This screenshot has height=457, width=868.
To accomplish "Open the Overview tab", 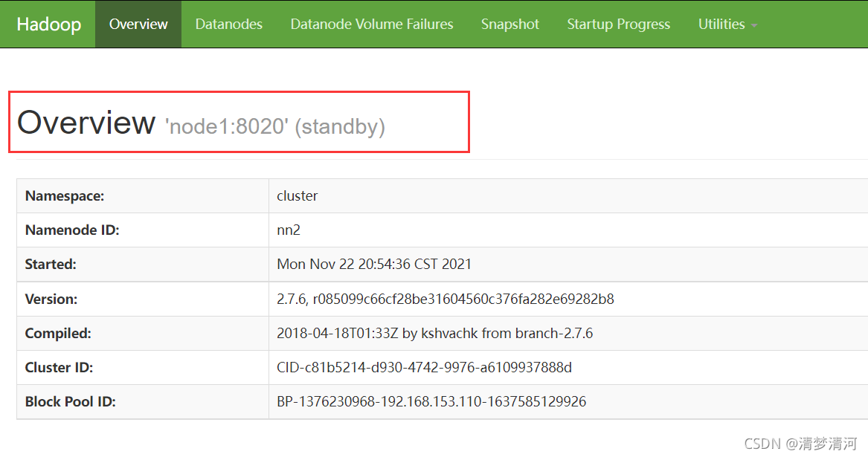I will 138,25.
